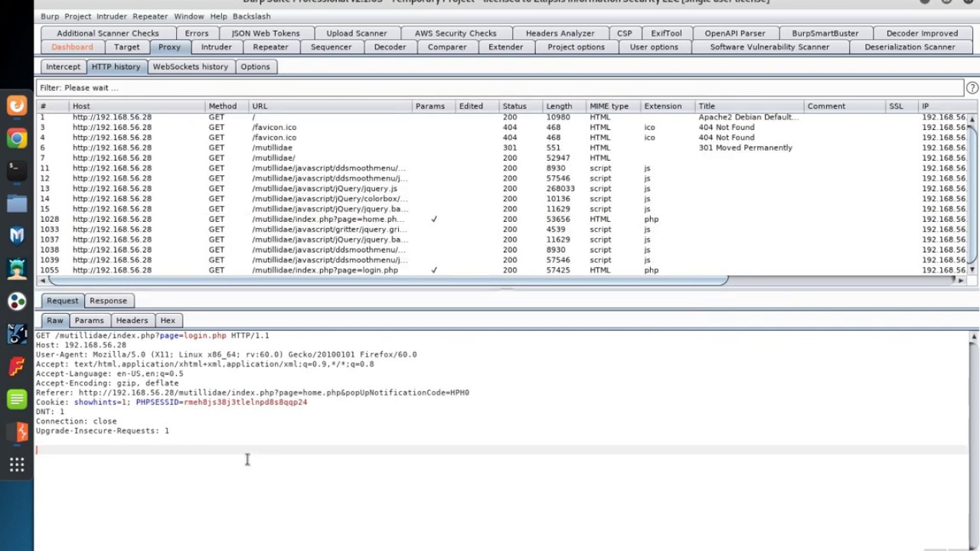Open the colored-circles app in the dock
Screen dimensions: 980x551
click(x=17, y=302)
